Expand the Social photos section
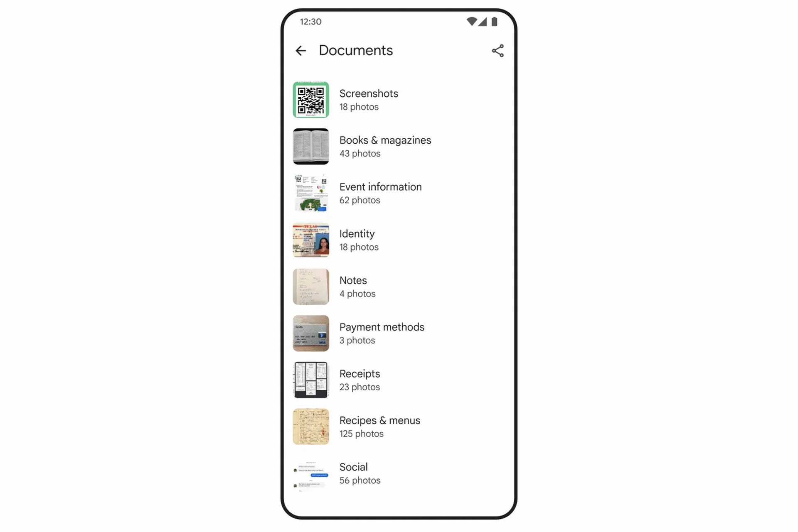798x532 pixels. (398, 473)
